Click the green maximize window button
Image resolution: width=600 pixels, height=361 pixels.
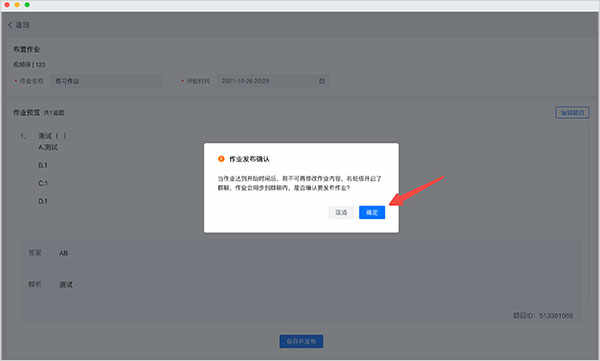pos(27,5)
